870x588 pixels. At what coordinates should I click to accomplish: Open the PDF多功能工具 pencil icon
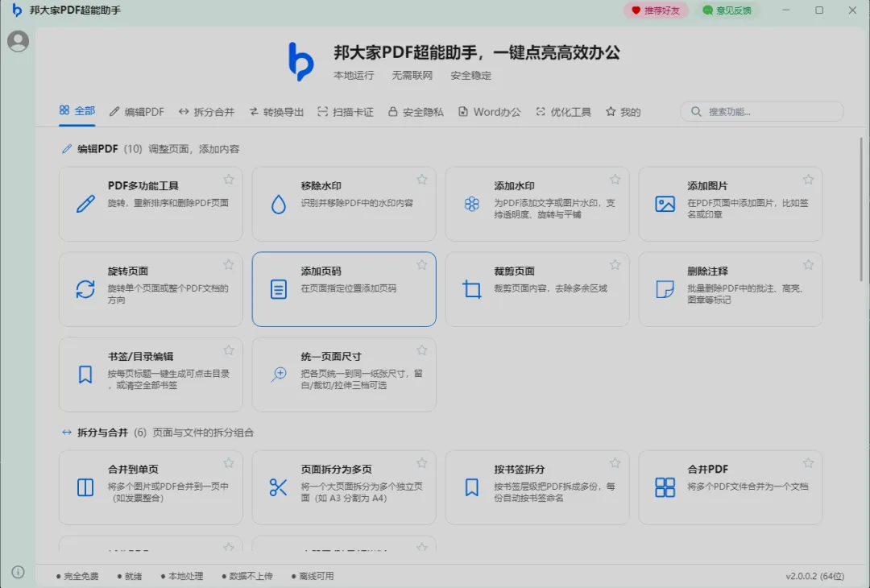click(x=85, y=204)
